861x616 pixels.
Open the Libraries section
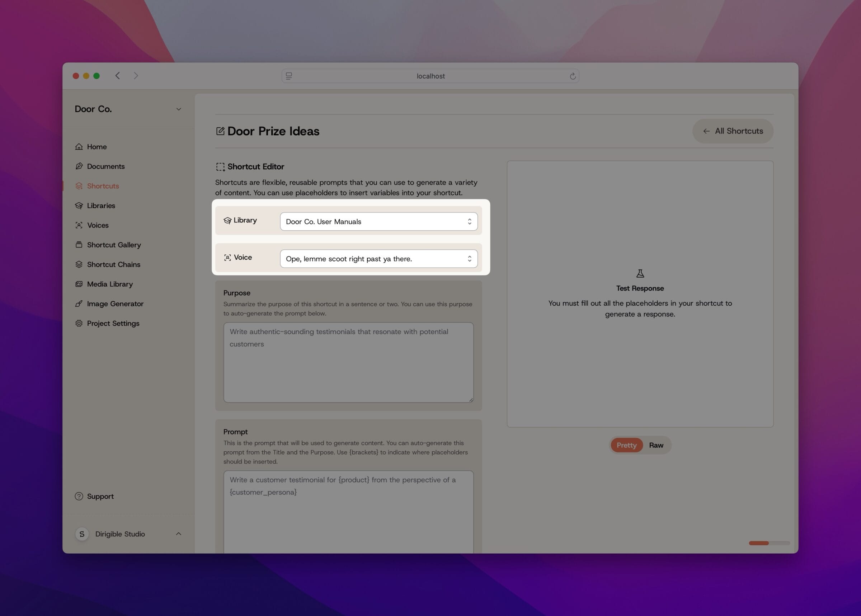pyautogui.click(x=101, y=205)
